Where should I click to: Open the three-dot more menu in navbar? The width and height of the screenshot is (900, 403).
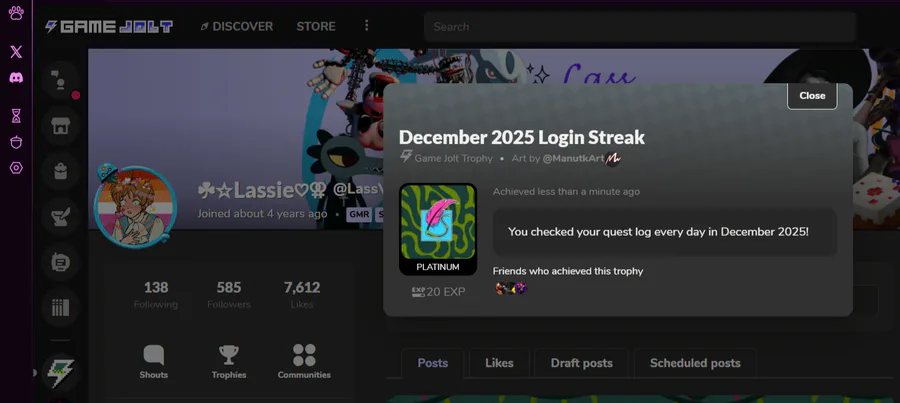(x=366, y=26)
